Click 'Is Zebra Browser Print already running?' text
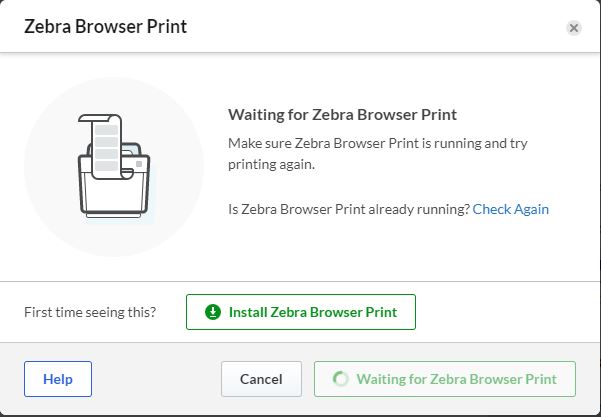The image size is (601, 417). (x=348, y=209)
